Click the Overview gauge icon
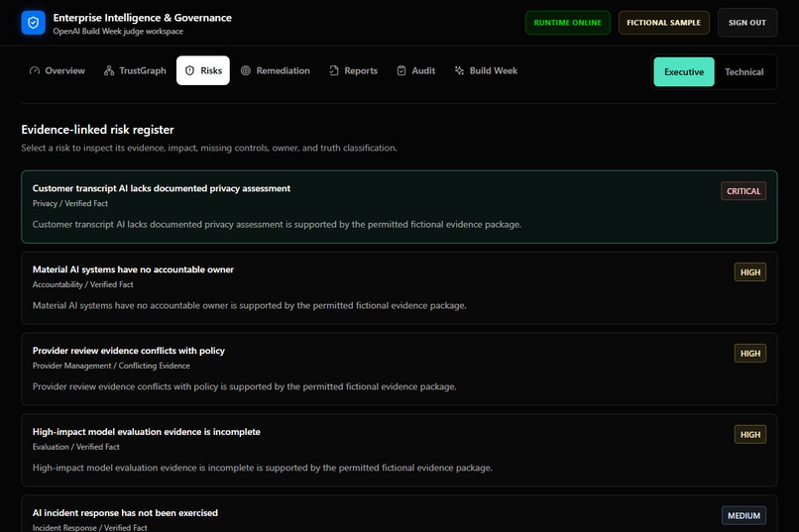Viewport: 799px width, 532px height. 35,70
